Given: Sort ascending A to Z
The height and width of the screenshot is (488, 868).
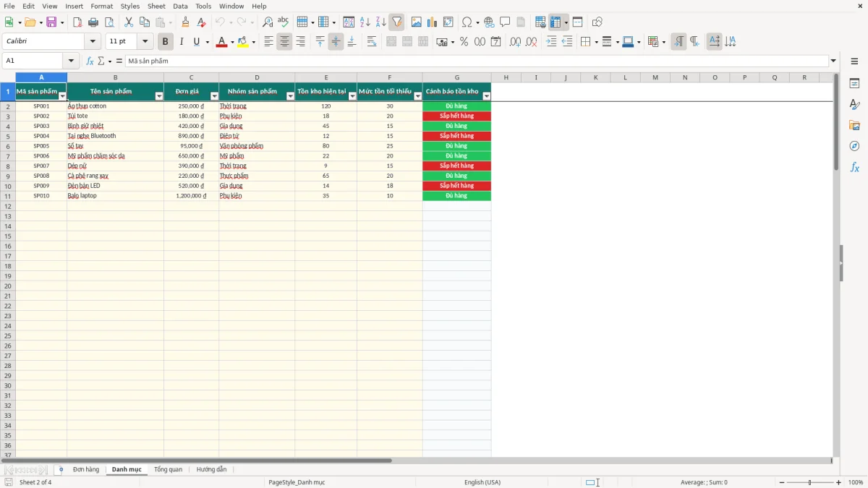Looking at the screenshot, I should pos(365,22).
